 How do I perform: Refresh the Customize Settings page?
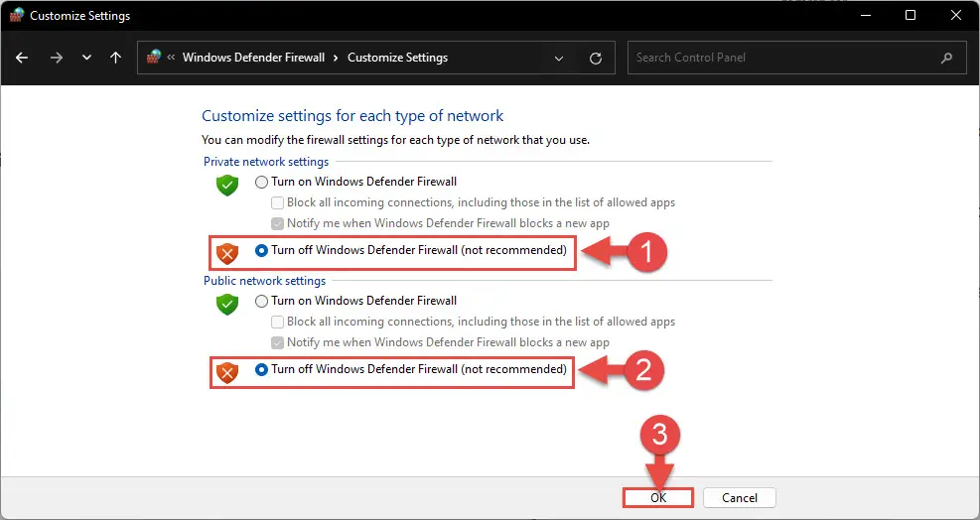click(596, 59)
